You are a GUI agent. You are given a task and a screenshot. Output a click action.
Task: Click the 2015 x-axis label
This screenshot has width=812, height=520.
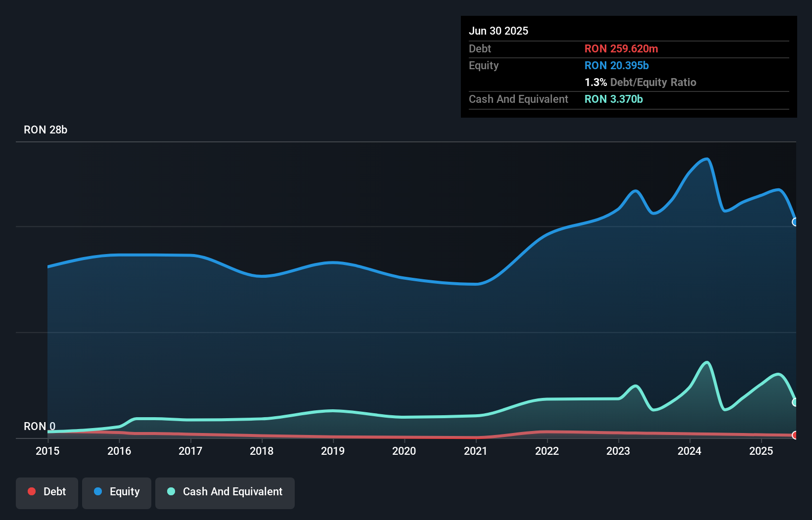tap(47, 451)
